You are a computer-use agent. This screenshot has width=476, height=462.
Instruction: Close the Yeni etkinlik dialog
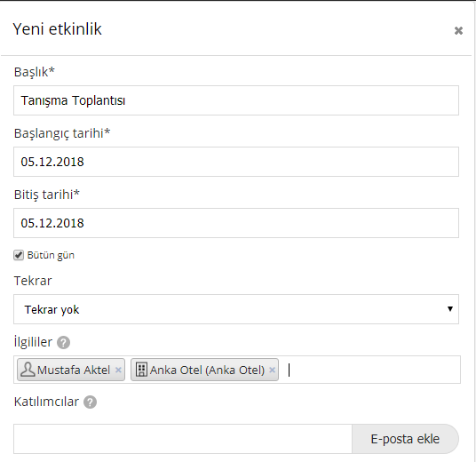pyautogui.click(x=458, y=30)
